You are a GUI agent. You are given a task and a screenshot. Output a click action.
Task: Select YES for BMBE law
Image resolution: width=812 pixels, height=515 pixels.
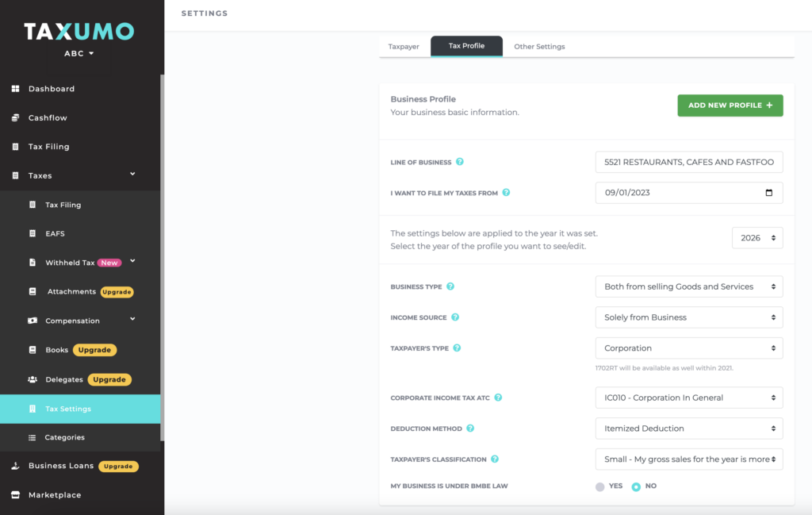click(x=600, y=486)
